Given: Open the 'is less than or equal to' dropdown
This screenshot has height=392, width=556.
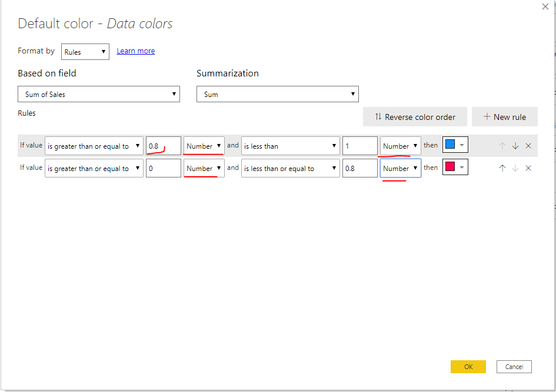Looking at the screenshot, I should (291, 168).
